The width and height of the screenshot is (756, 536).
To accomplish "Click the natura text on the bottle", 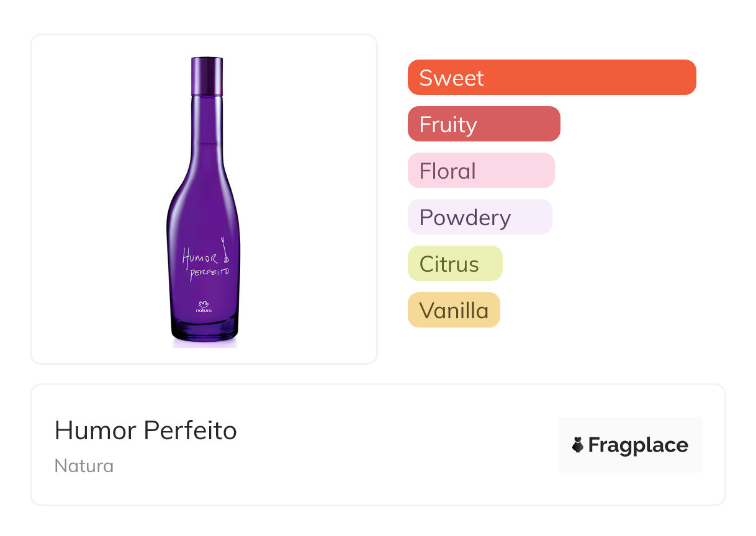I will point(204,309).
